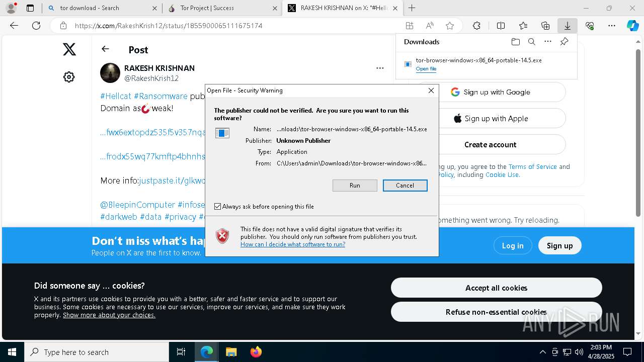Close the Tor Project tab

[275, 8]
